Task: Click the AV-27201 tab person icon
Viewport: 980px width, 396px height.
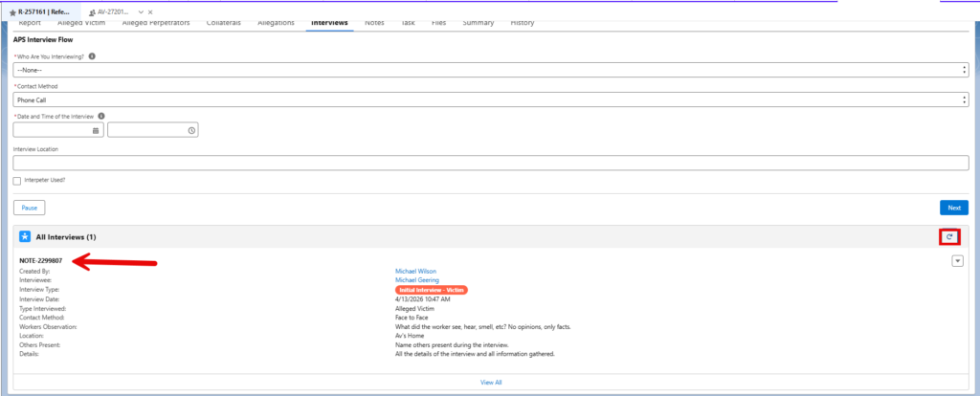Action: click(93, 11)
